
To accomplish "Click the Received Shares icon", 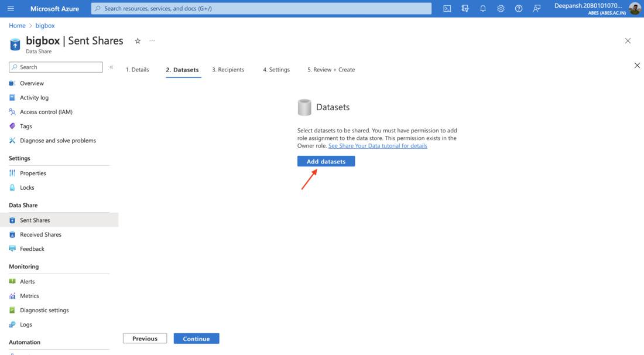I will (x=12, y=234).
